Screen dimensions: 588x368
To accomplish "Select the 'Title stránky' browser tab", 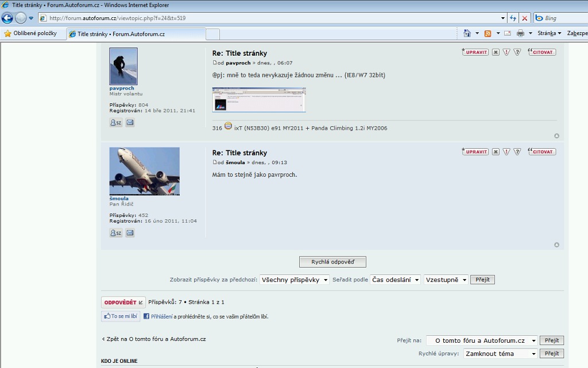I will click(136, 34).
